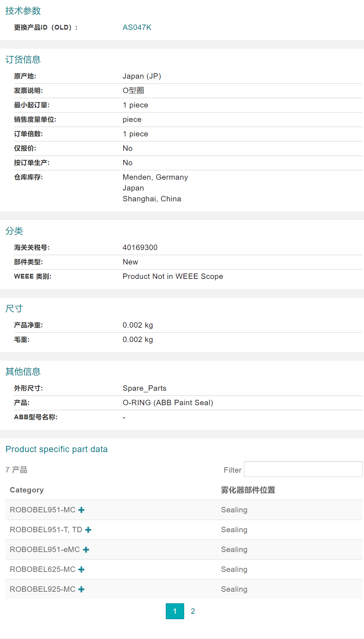Go to page 2 of products
Viewport: 364px width, 639px height.
(x=193, y=611)
